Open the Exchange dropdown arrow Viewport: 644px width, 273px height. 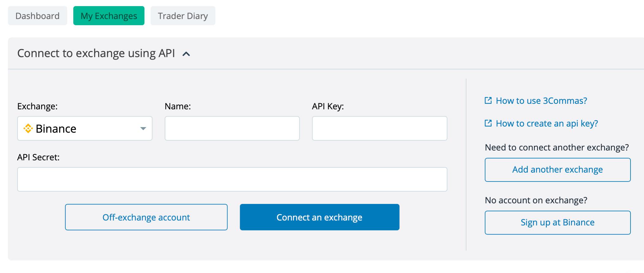point(143,128)
